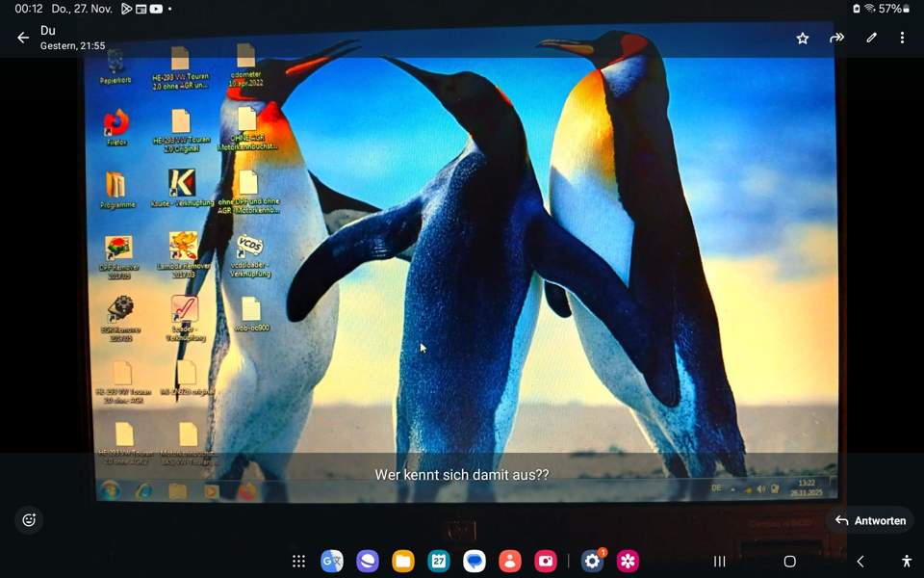Launch Google Translate from the taskbar
924x578 pixels.
pos(332,562)
